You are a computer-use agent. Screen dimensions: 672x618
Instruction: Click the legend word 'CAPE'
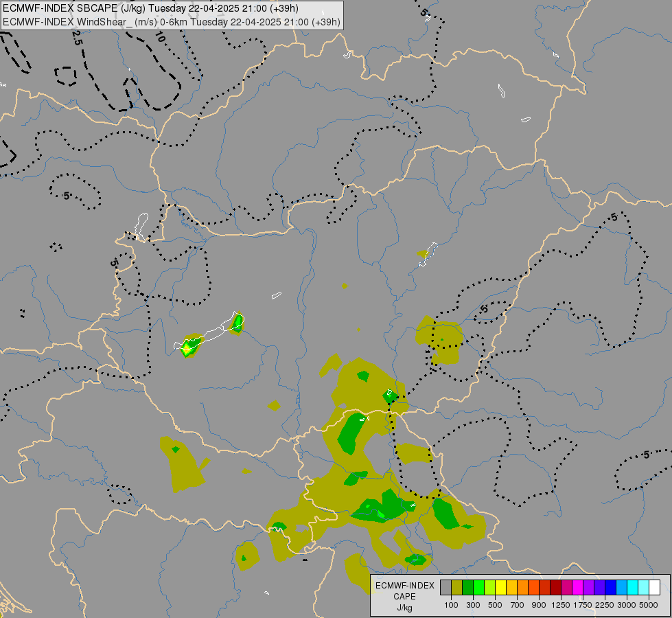click(x=404, y=597)
